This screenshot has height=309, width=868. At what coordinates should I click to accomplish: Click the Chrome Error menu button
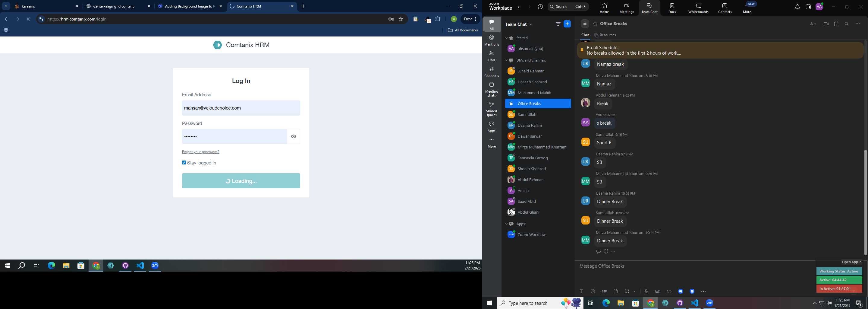[x=470, y=19]
